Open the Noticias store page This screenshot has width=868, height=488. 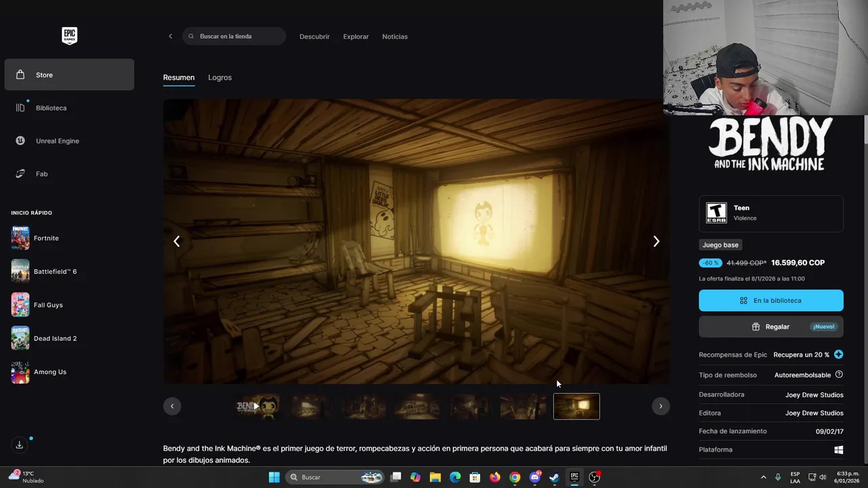click(x=395, y=37)
